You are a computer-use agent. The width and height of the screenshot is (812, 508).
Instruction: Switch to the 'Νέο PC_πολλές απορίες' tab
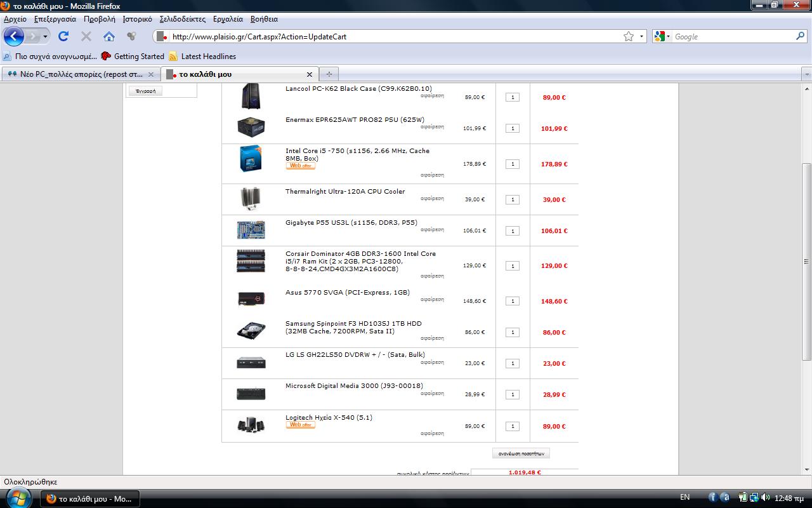81,74
